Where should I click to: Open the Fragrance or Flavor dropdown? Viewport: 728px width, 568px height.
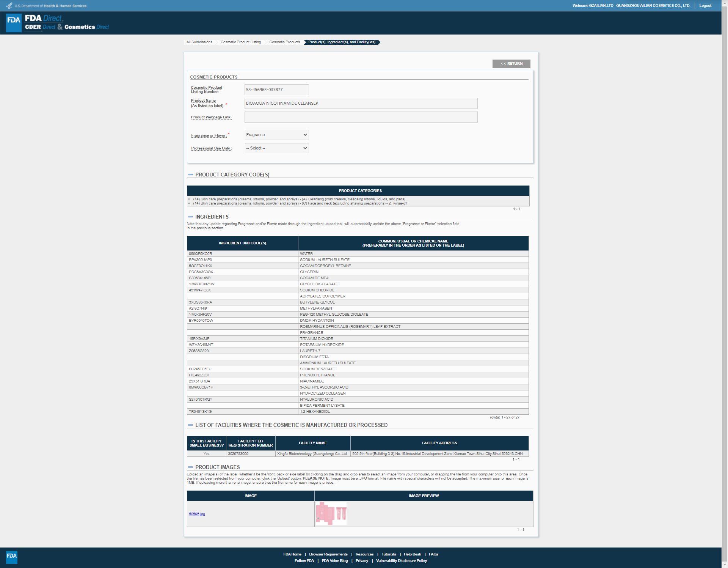[x=277, y=135]
